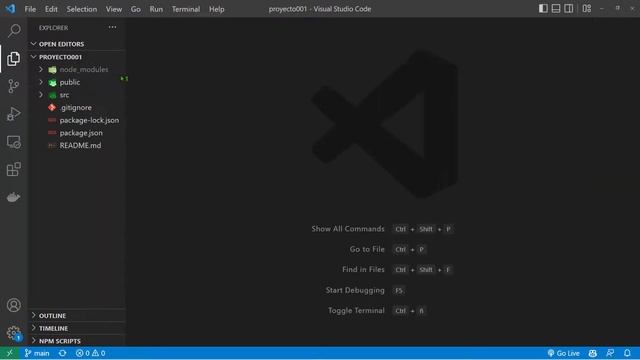
Task: Click the Copilot icon in status bar
Action: [x=593, y=353]
